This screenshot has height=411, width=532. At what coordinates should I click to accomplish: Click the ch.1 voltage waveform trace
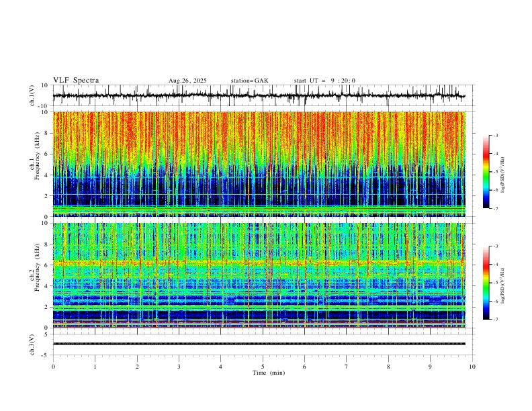[x=259, y=95]
